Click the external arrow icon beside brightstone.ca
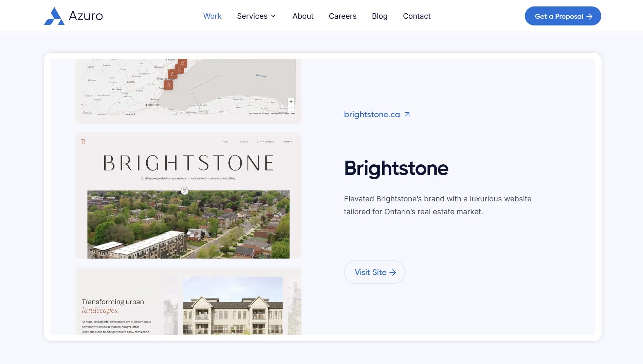Screen dimensions: 643x364 407,114
